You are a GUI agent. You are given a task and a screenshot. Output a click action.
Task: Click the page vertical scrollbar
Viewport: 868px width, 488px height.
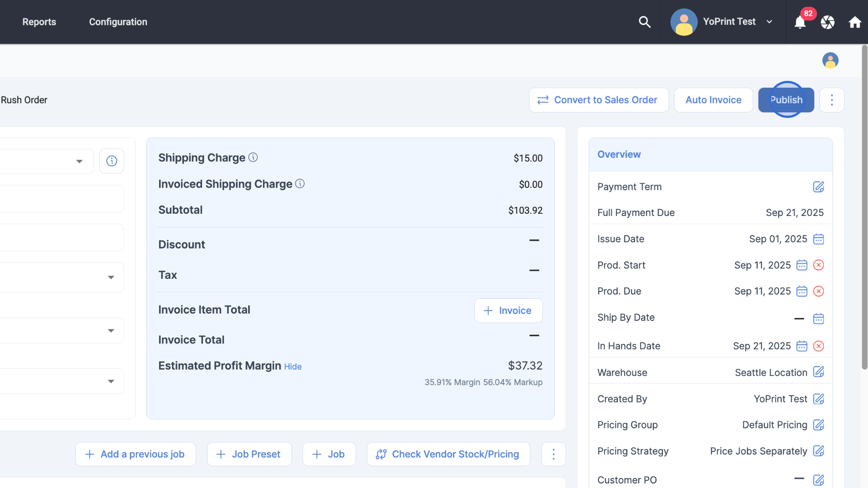click(x=864, y=208)
